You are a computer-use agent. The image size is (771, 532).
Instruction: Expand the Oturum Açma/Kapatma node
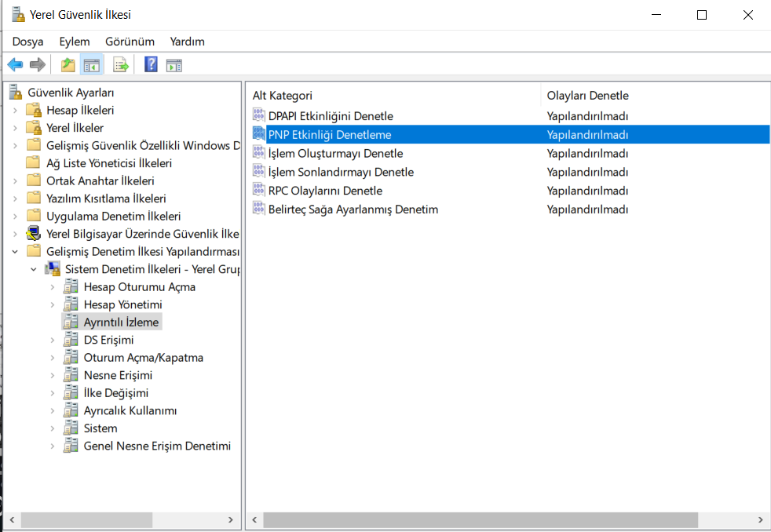[52, 358]
